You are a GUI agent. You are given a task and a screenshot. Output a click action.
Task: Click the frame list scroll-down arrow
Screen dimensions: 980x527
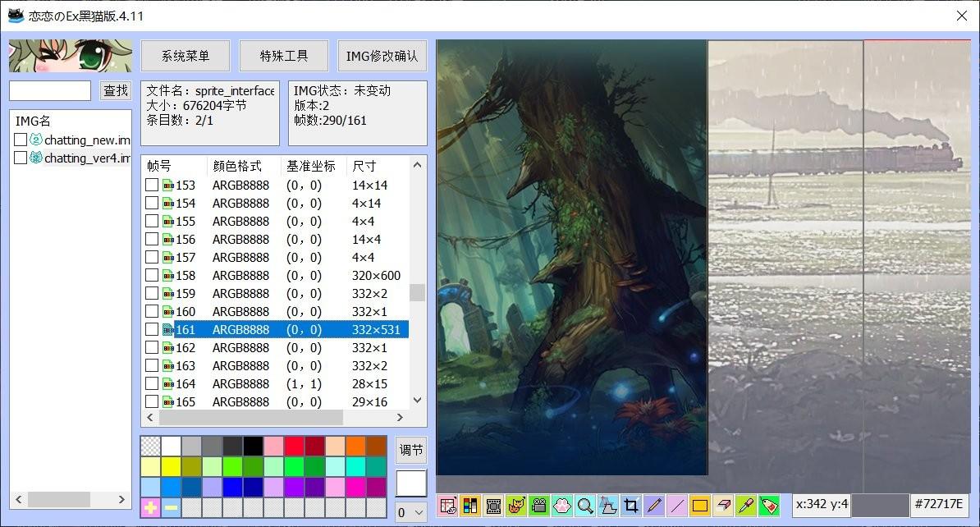pos(418,401)
